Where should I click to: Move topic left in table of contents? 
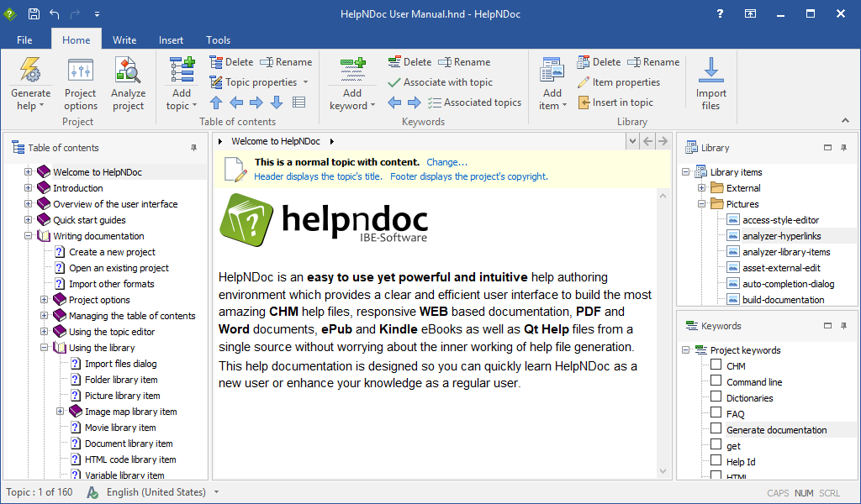coord(236,102)
